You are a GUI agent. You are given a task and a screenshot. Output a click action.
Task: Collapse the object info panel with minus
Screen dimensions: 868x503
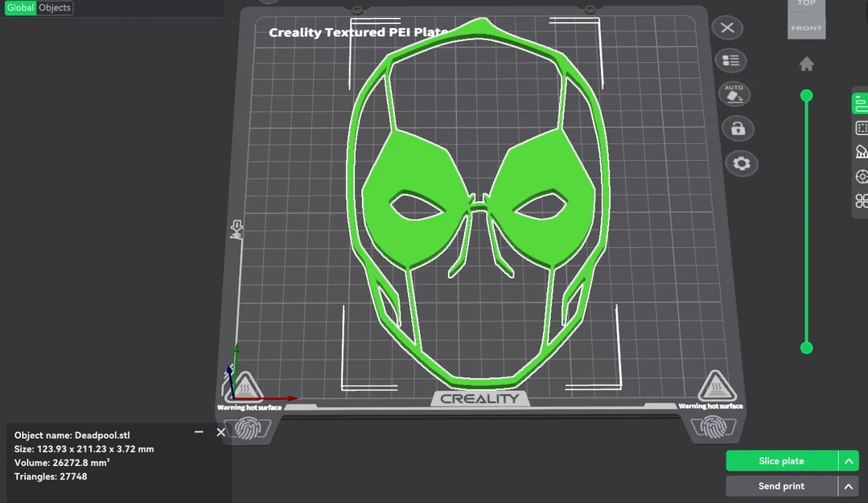coord(199,431)
